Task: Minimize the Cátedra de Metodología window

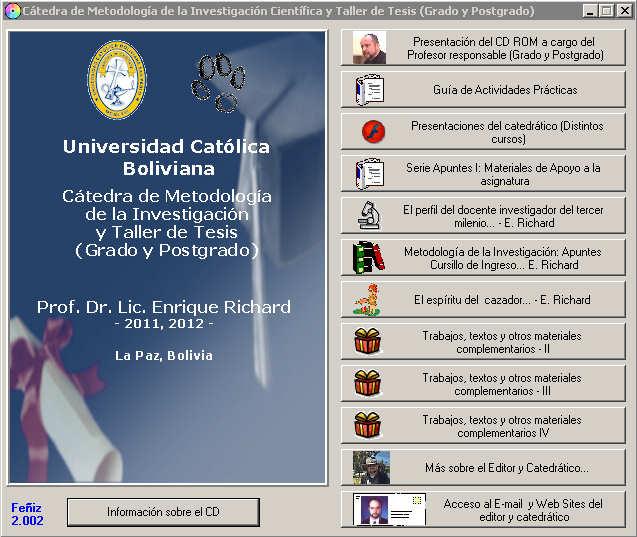Action: coord(590,11)
